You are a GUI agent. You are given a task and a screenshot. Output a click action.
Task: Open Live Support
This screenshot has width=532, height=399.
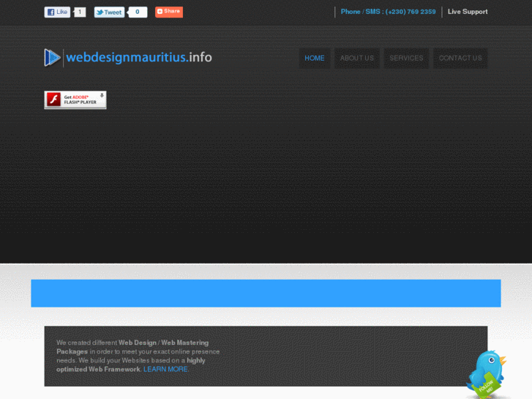coord(468,12)
